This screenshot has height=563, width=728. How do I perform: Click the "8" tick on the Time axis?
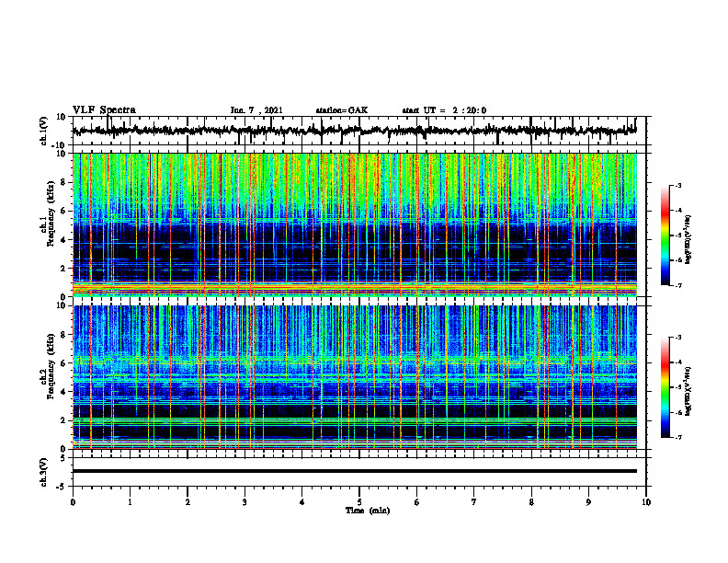coord(531,502)
